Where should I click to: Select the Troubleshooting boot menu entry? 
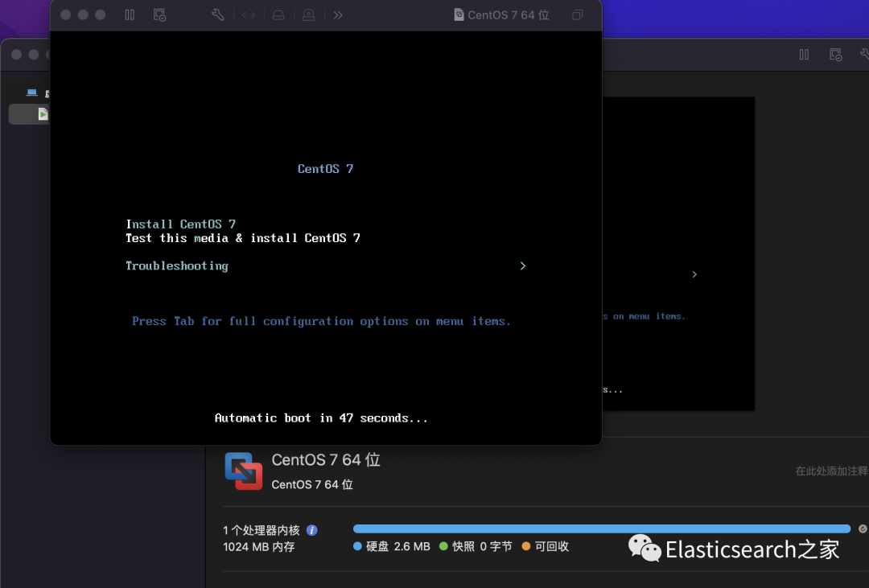[x=177, y=266]
